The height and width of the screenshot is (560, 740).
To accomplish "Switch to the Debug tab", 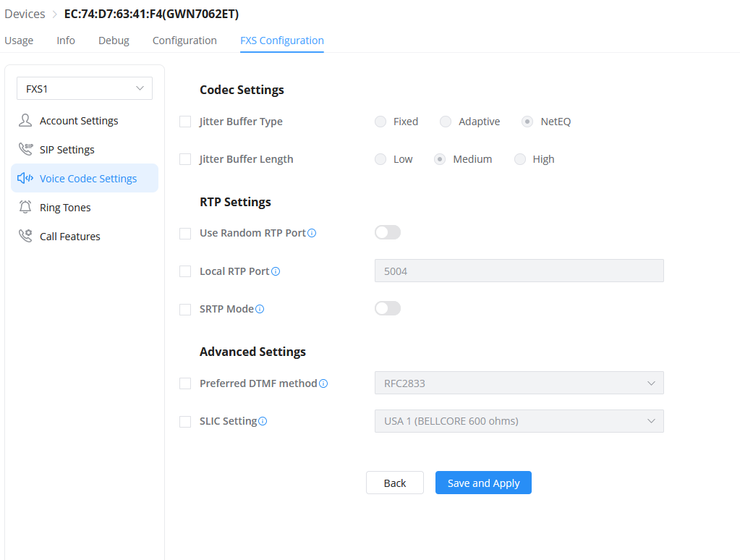I will 114,41.
